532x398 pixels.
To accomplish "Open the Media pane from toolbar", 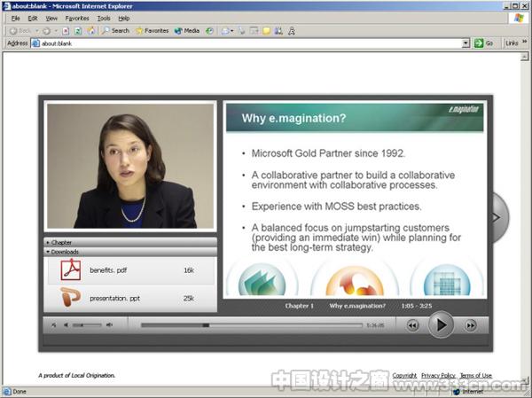I will point(186,31).
